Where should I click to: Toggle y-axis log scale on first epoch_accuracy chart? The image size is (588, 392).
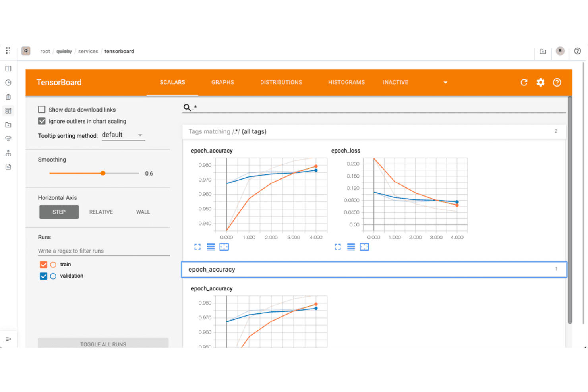pyautogui.click(x=211, y=247)
